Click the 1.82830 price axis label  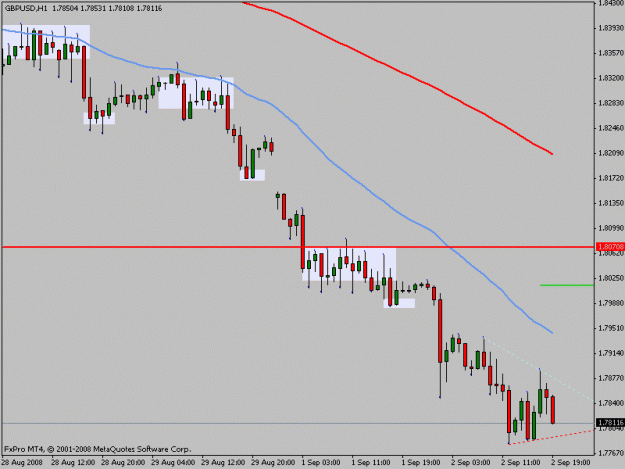611,103
